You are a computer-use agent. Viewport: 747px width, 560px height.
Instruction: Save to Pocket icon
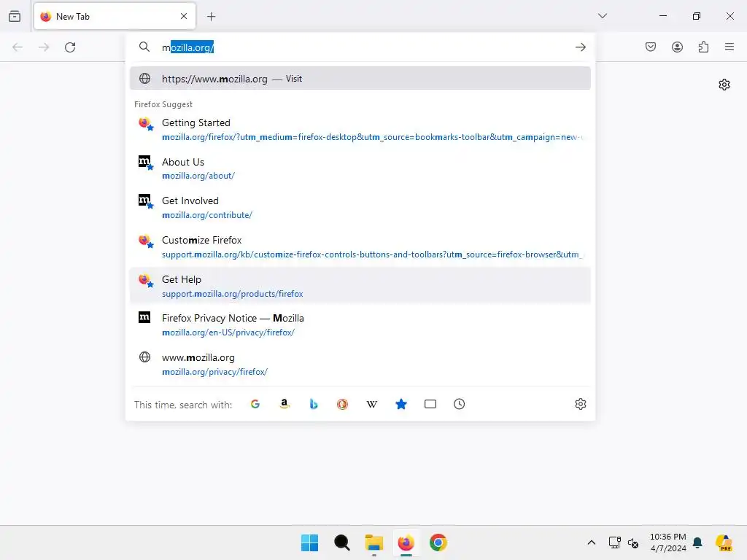pyautogui.click(x=651, y=47)
